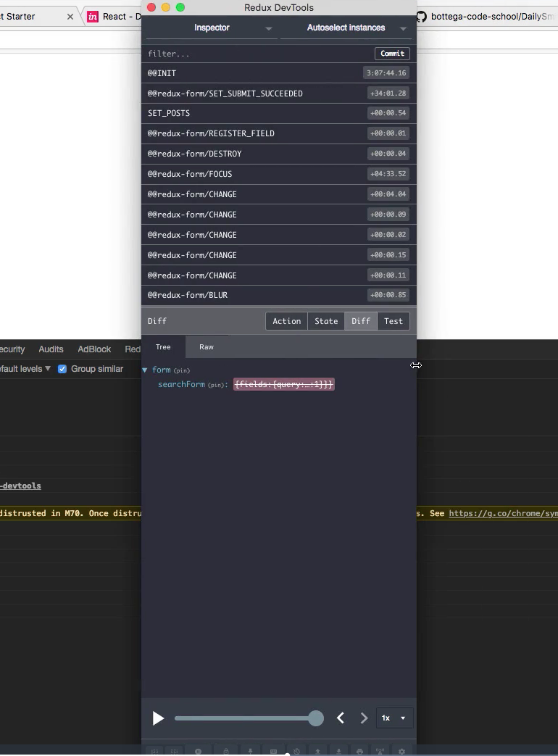
Task: Click the +34:01.28 timestamp badge
Action: click(x=388, y=93)
